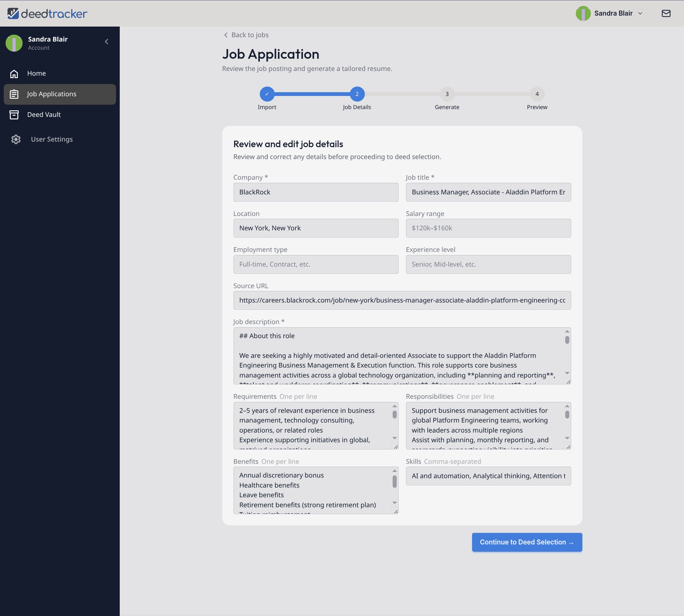Image resolution: width=684 pixels, height=616 pixels.
Task: Click Review and edit job details heading
Action: (288, 144)
